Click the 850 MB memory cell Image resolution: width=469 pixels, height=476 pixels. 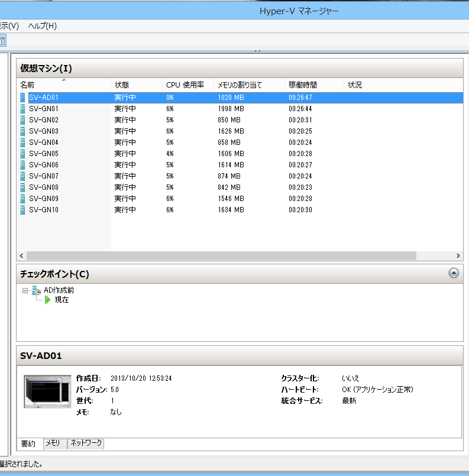coord(229,120)
